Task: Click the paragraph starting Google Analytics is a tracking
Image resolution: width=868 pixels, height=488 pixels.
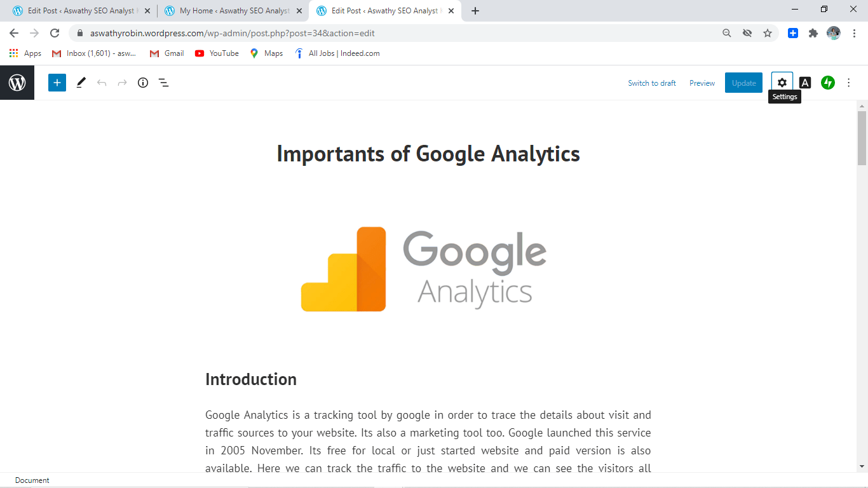Action: click(x=428, y=442)
